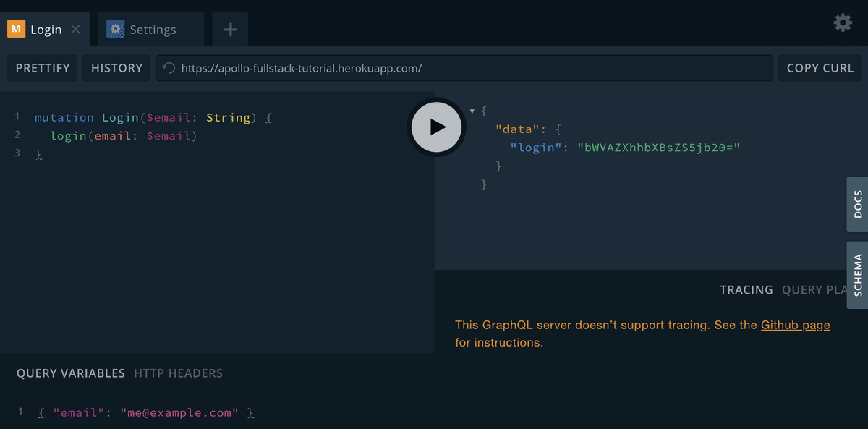Image resolution: width=868 pixels, height=429 pixels.
Task: Select the Query Variables panel
Action: (71, 373)
